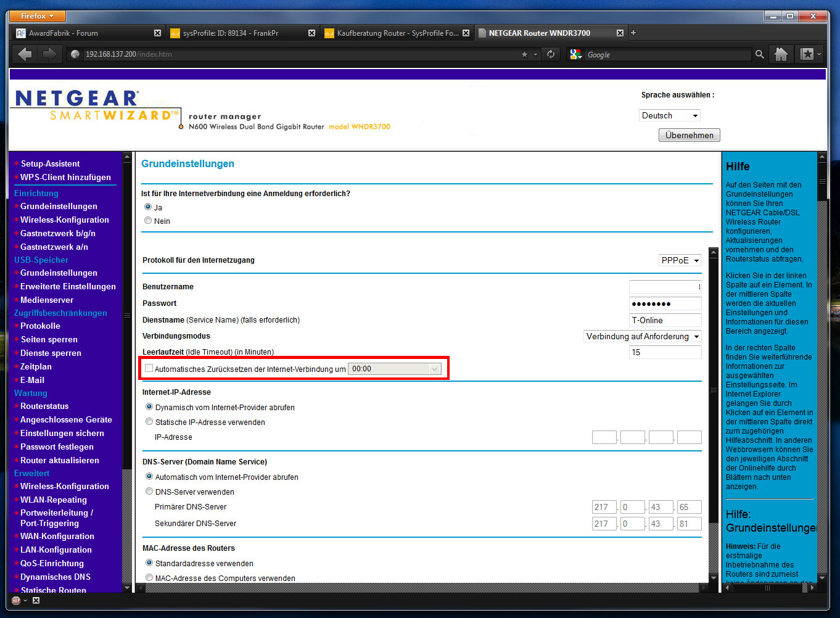This screenshot has width=840, height=618.
Task: Close the NETGEAR Router WNDR3700 tab
Action: 620,33
